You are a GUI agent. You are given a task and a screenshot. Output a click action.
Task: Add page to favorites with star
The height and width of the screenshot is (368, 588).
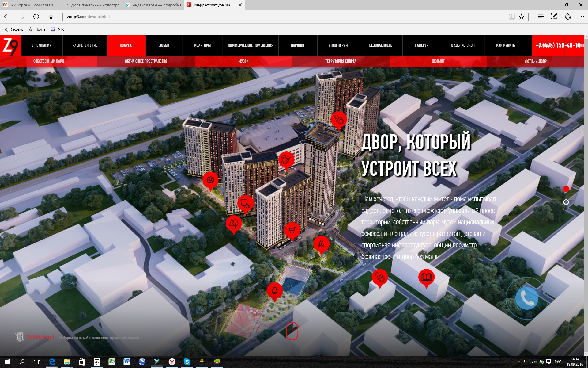(522, 17)
